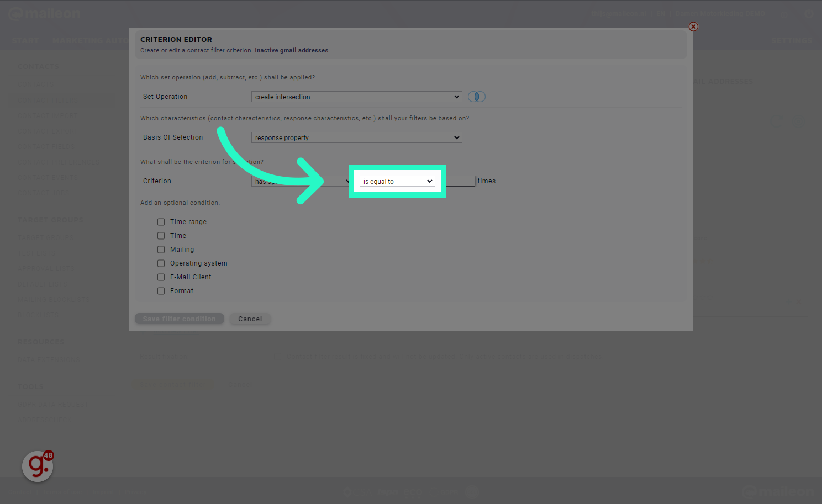This screenshot has width=822, height=504.
Task: Open MARKETING AUTOMATION tab in dimmed navigation
Action: (x=91, y=41)
